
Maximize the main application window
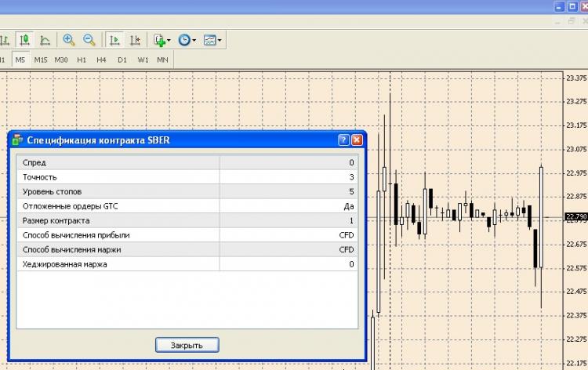coord(572,7)
